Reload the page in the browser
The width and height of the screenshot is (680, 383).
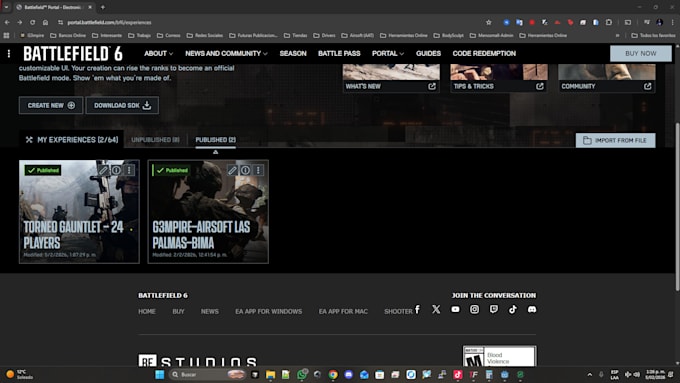click(x=33, y=23)
